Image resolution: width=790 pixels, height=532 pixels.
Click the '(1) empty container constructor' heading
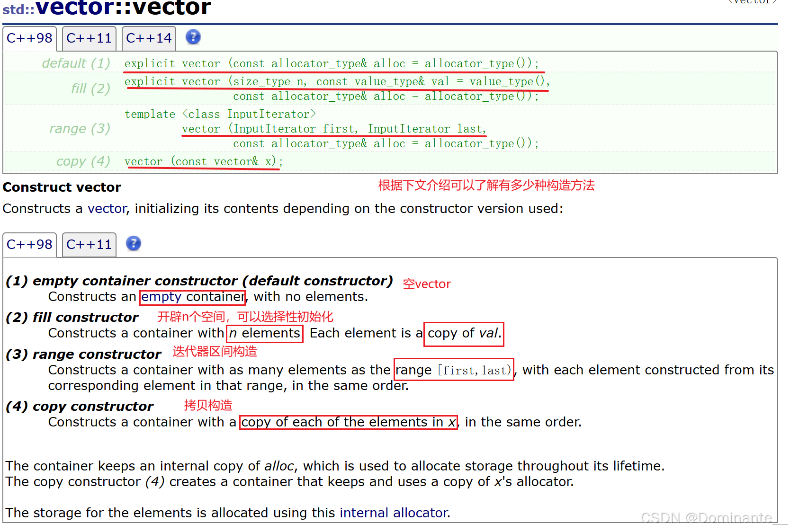point(199,281)
